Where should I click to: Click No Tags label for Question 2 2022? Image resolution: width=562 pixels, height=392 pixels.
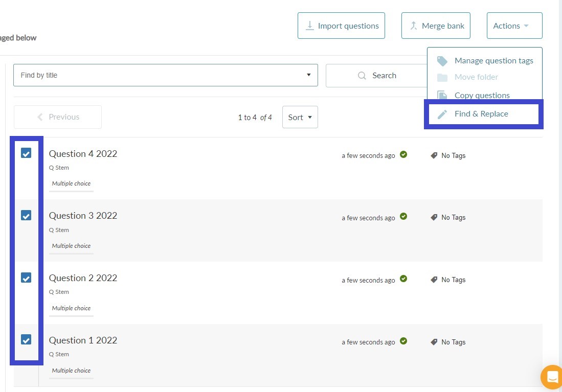click(x=454, y=280)
